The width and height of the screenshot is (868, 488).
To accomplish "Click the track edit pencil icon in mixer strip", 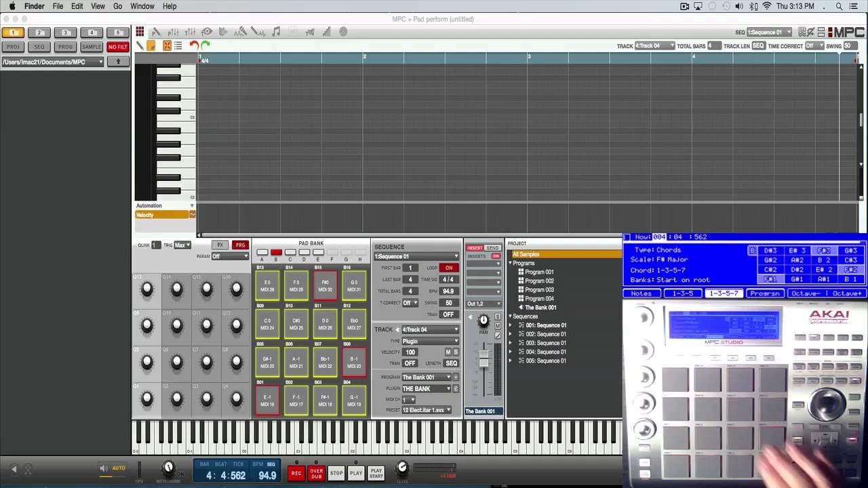I will pos(498,335).
